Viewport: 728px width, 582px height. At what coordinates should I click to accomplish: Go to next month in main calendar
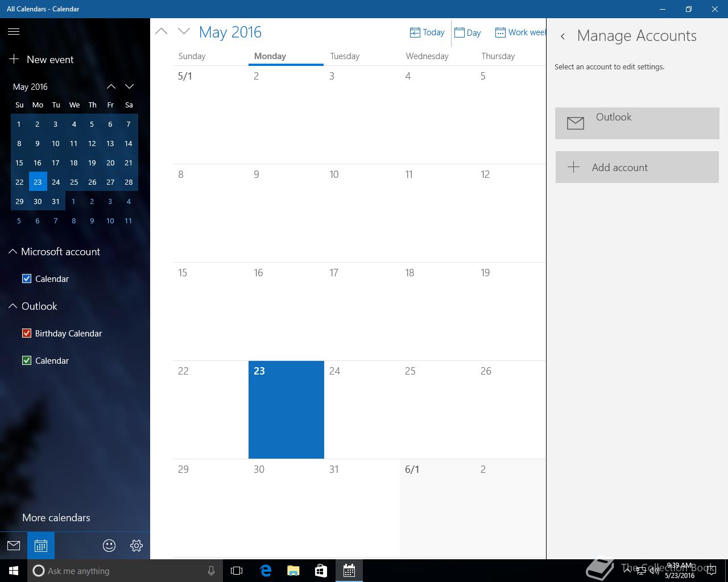click(184, 32)
